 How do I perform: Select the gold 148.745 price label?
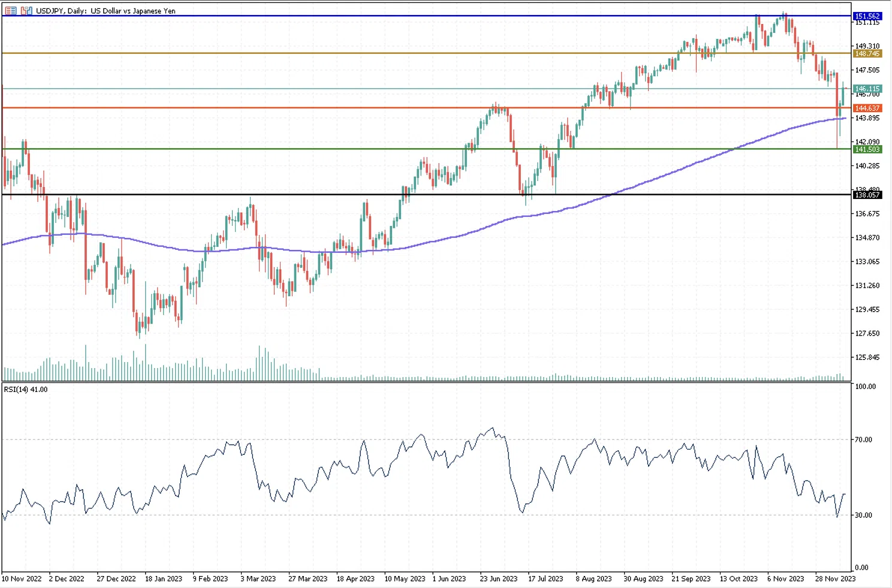click(x=867, y=54)
